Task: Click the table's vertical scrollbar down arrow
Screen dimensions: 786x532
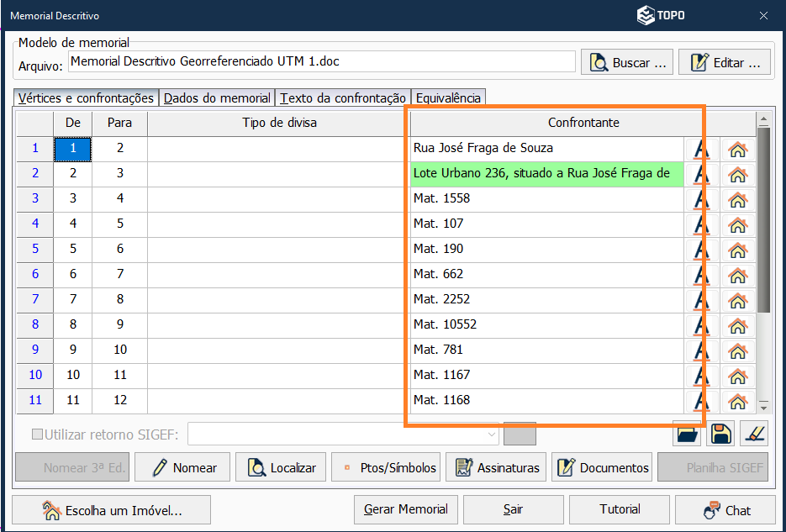Action: (763, 405)
